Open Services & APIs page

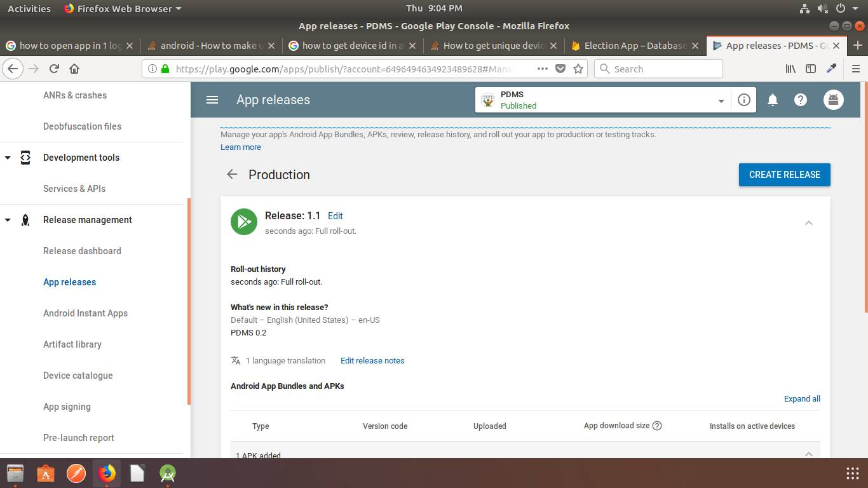[74, 189]
